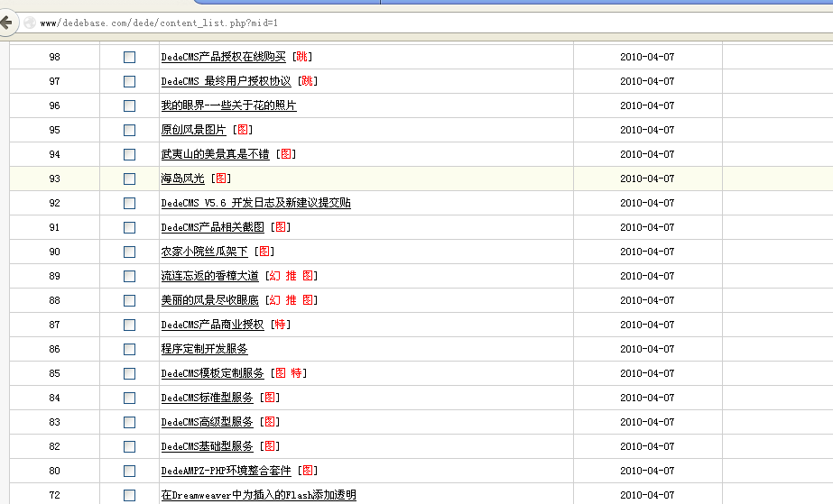Open DedeCMS产品商业授权 article
The image size is (833, 504).
click(x=212, y=325)
